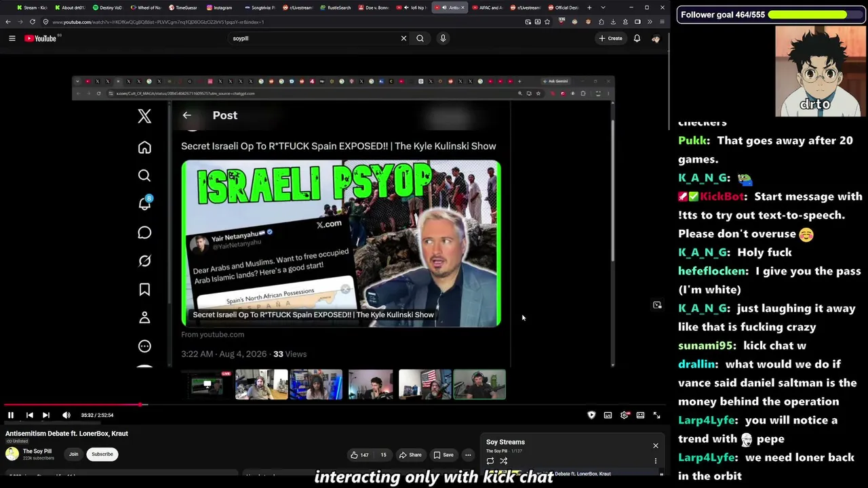The image size is (868, 488).
Task: Open more actions menu beside Save
Action: [x=468, y=455]
